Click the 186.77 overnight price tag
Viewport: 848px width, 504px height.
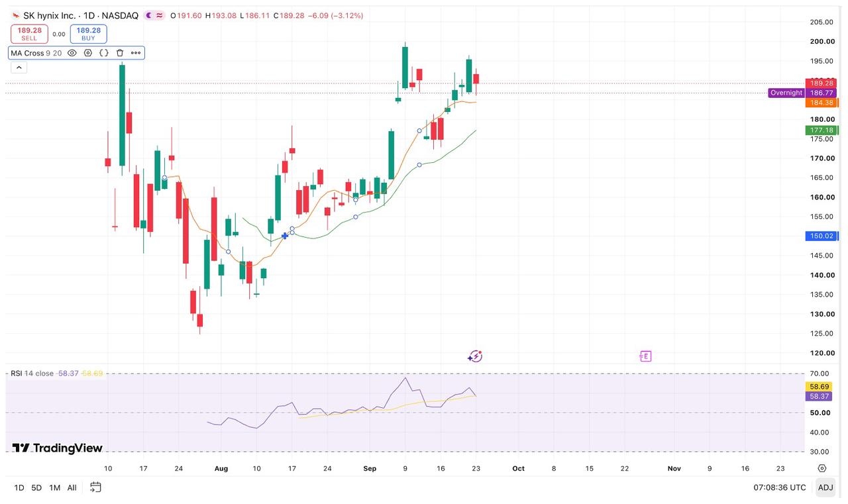[x=821, y=93]
